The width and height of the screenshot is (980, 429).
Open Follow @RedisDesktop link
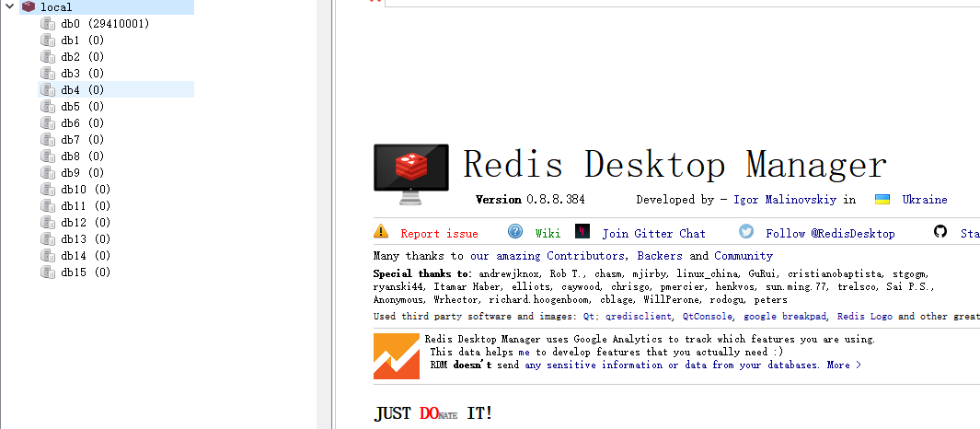point(831,234)
